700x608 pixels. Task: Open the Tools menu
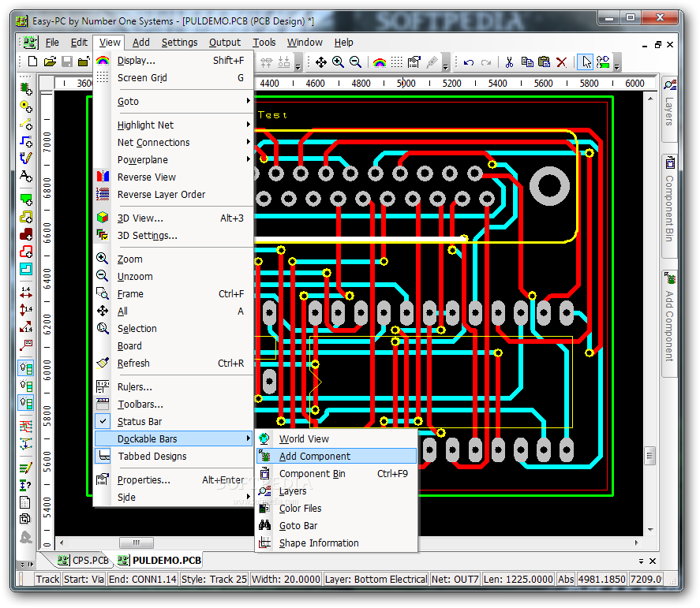(264, 43)
